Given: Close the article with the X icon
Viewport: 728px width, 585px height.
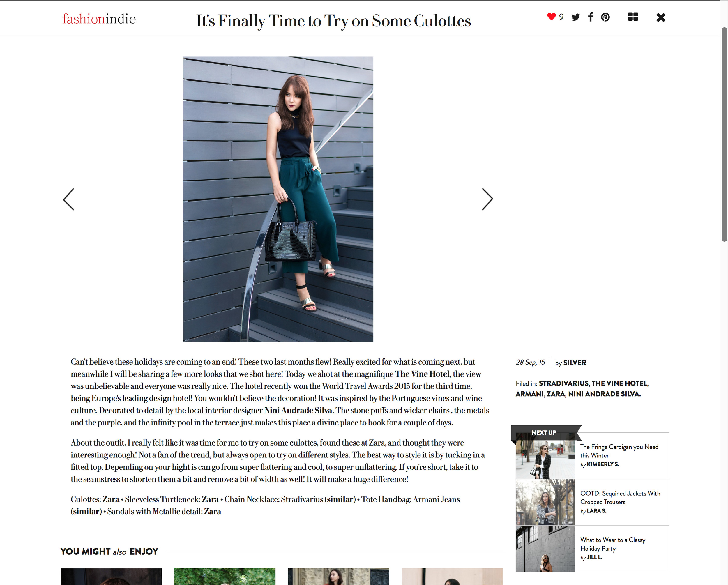Looking at the screenshot, I should (661, 17).
